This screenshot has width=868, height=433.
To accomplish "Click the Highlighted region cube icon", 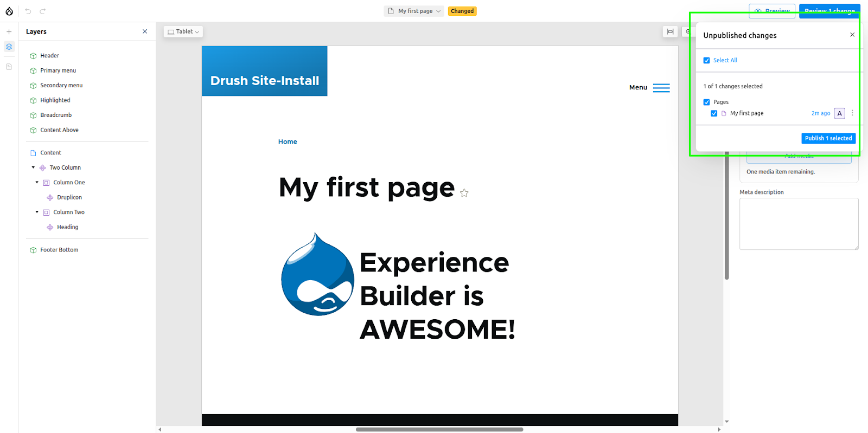I will (x=33, y=100).
